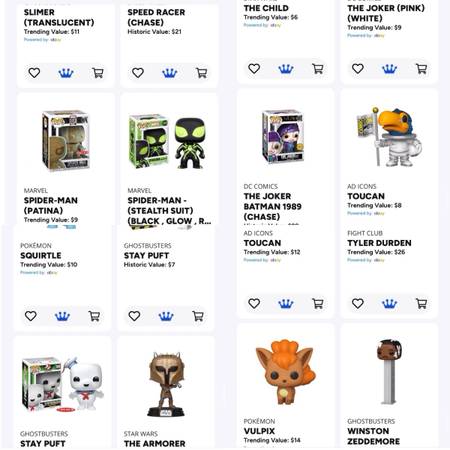
Task: Add Slimer (Translucent) to wishlist heart
Action: pyautogui.click(x=34, y=73)
